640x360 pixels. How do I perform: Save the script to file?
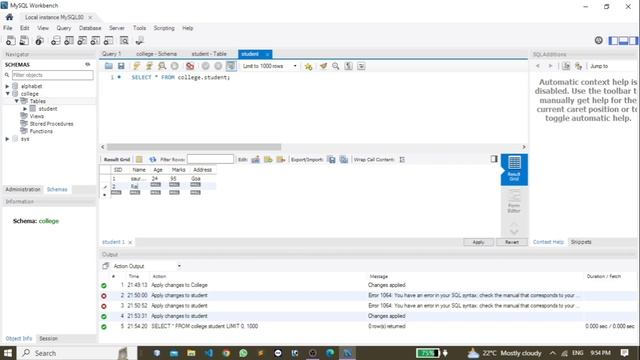121,66
